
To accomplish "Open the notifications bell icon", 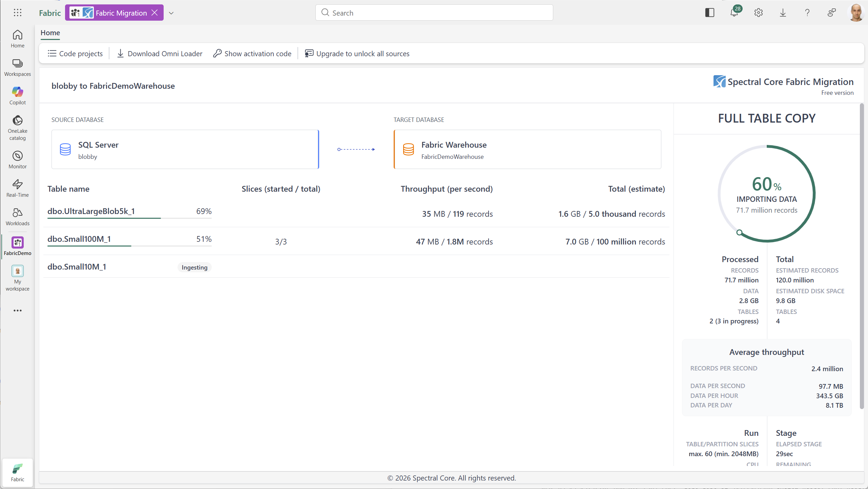I will tap(734, 13).
